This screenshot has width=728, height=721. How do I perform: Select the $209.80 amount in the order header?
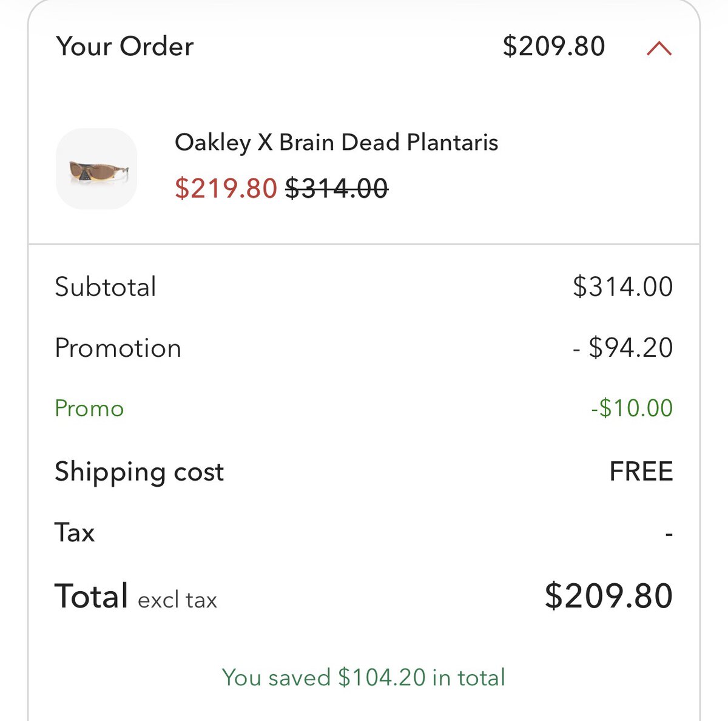pos(553,47)
